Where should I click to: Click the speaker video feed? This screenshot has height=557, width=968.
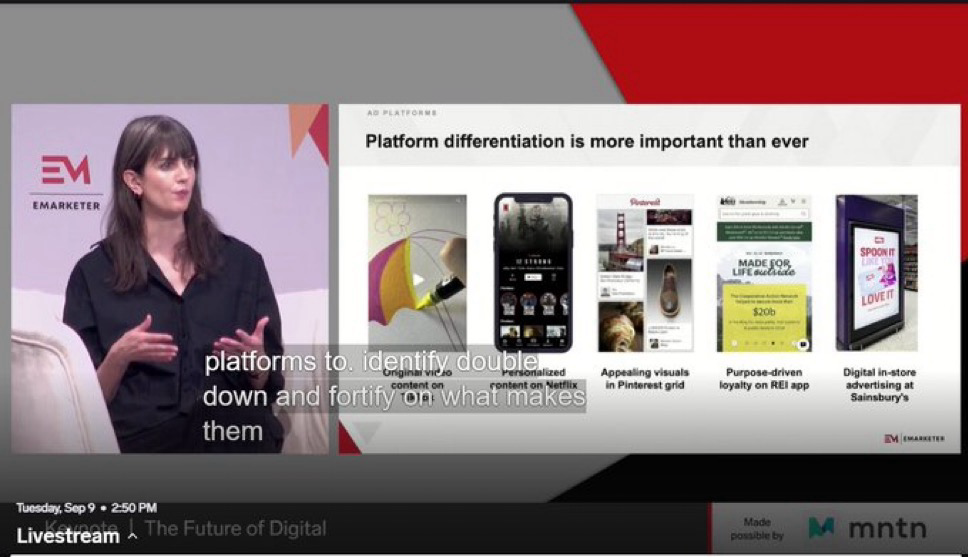click(x=170, y=279)
